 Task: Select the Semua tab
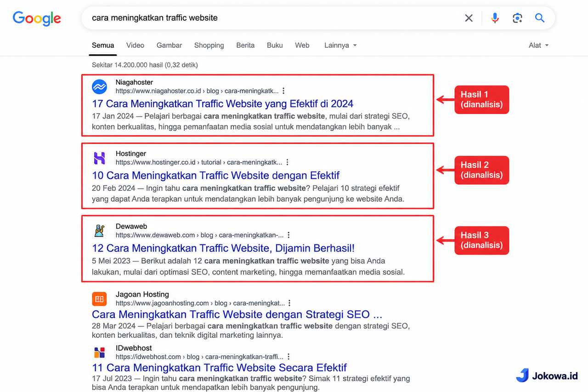point(103,45)
